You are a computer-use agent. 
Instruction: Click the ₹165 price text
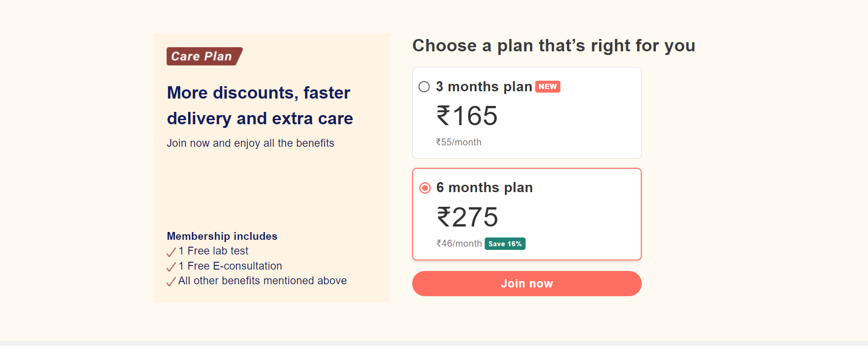point(467,116)
